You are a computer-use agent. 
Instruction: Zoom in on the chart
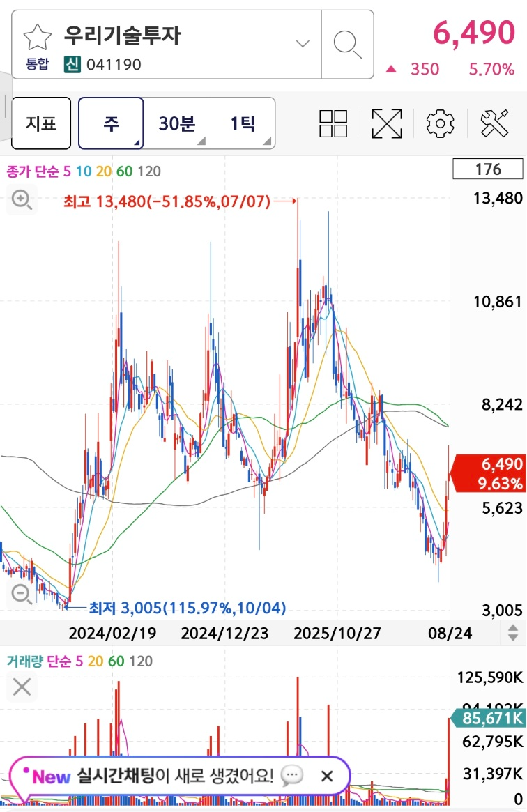pyautogui.click(x=22, y=199)
